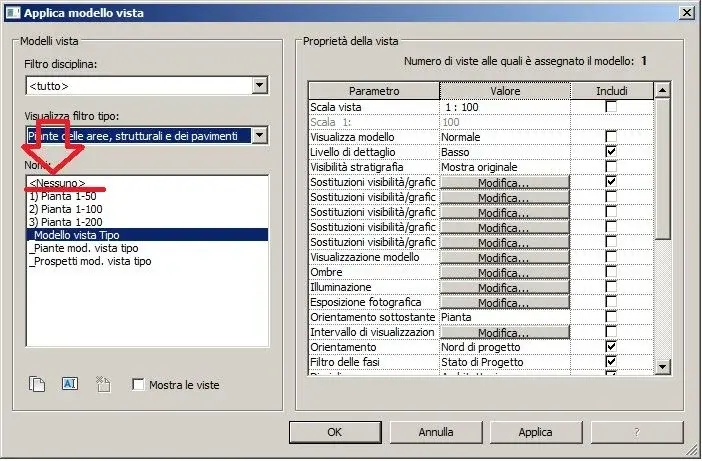
Task: Click the scroll down arrow of properties table
Action: tap(662, 367)
